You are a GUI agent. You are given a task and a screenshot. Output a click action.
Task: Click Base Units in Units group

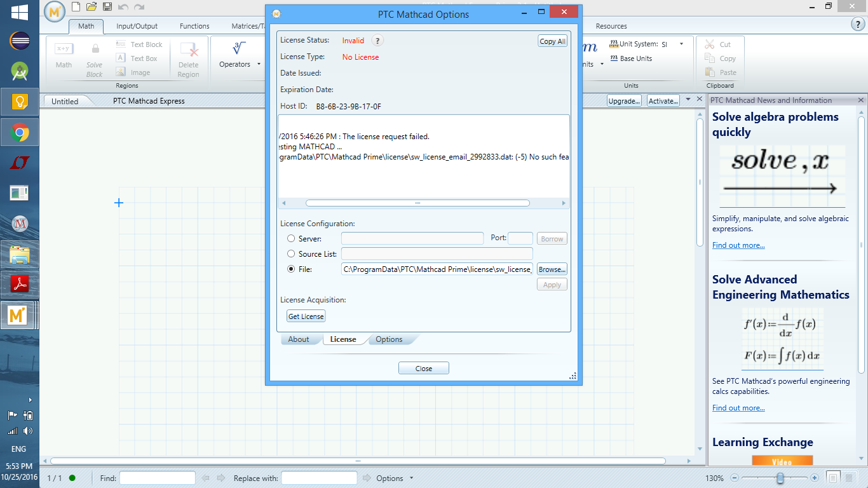click(x=631, y=58)
